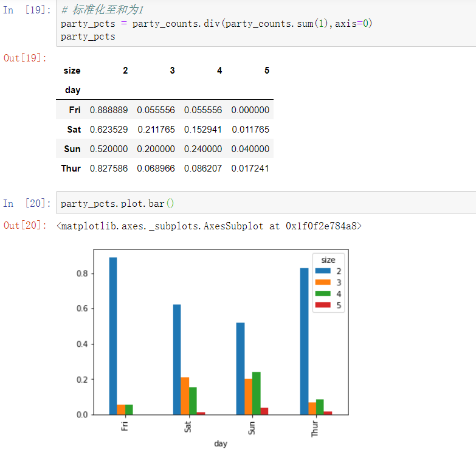
Task: Click the Chinese comment line in cell 19
Action: [x=102, y=10]
